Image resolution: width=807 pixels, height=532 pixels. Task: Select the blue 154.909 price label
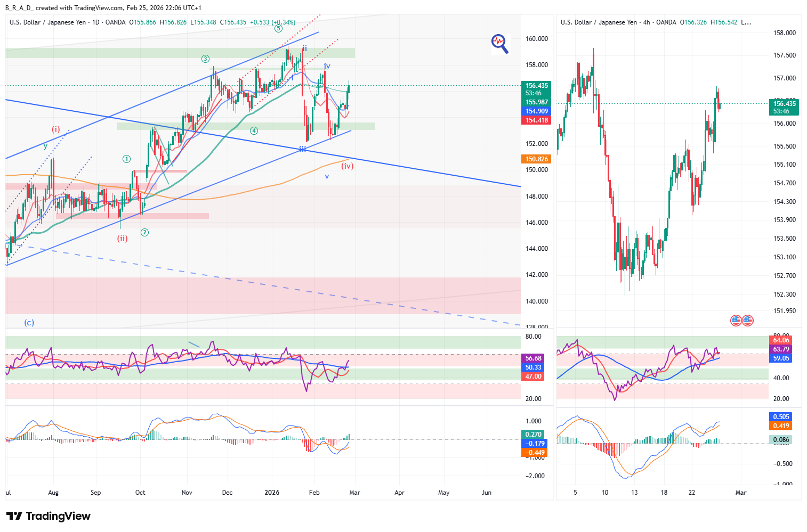(x=536, y=111)
